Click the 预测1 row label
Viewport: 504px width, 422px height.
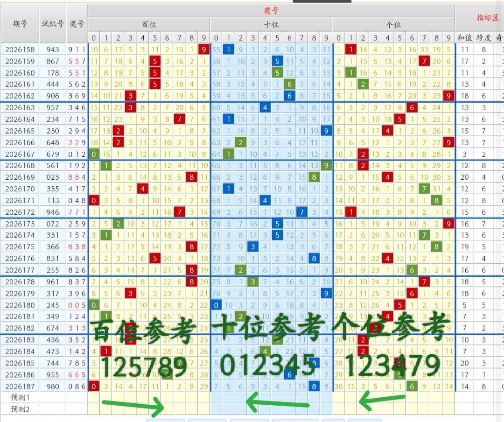(20, 398)
